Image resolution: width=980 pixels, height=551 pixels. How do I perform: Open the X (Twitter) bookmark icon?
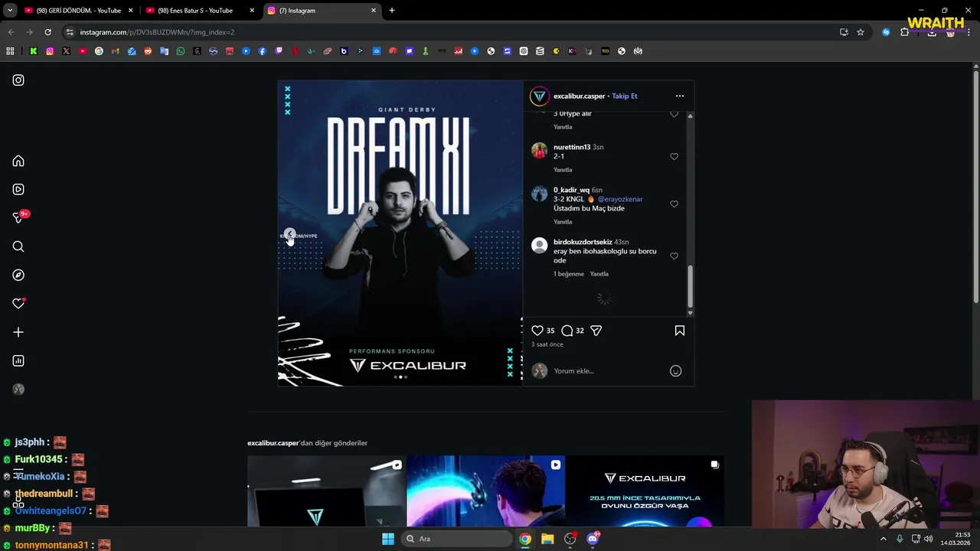tap(66, 51)
